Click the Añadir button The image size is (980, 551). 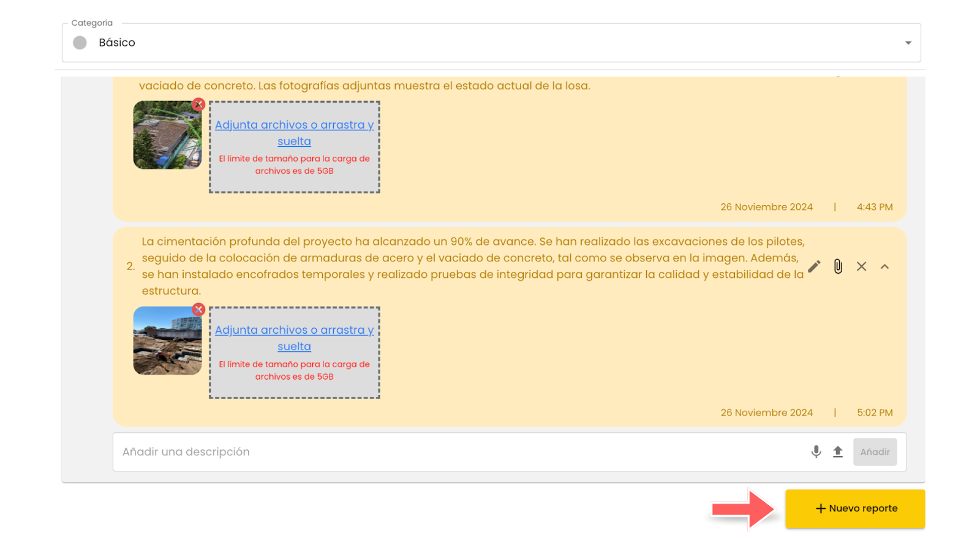[x=875, y=452]
